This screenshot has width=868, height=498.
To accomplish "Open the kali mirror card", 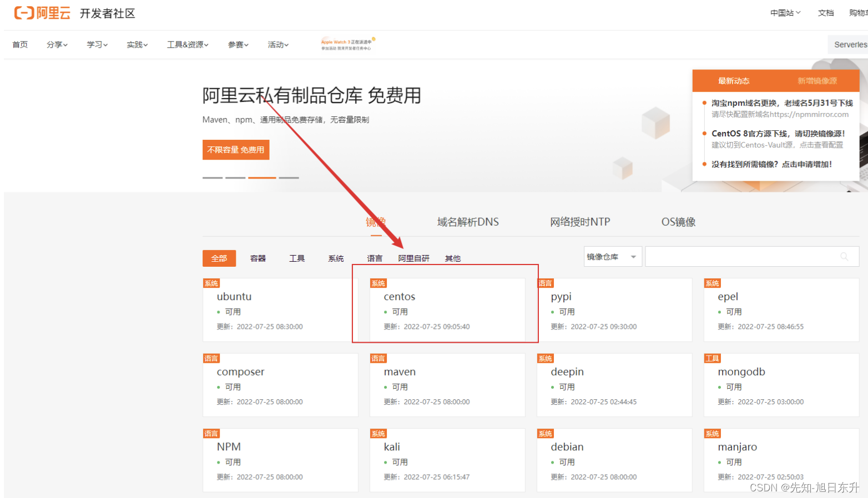I will pyautogui.click(x=447, y=460).
